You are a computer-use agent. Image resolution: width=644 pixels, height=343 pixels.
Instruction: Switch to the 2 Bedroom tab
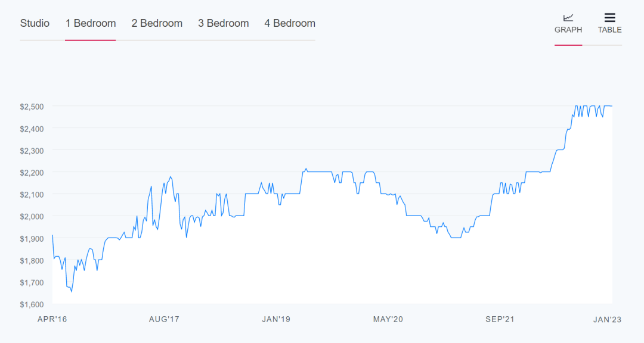tap(157, 23)
